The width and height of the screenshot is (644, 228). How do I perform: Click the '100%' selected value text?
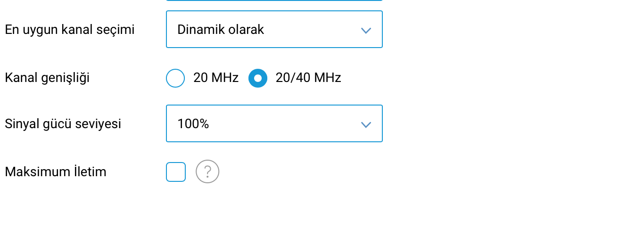click(193, 124)
